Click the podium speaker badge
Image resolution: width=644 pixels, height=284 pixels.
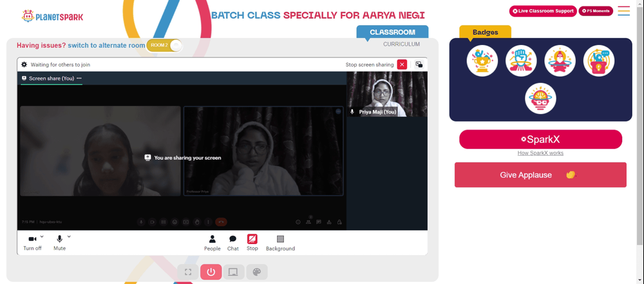(x=599, y=61)
